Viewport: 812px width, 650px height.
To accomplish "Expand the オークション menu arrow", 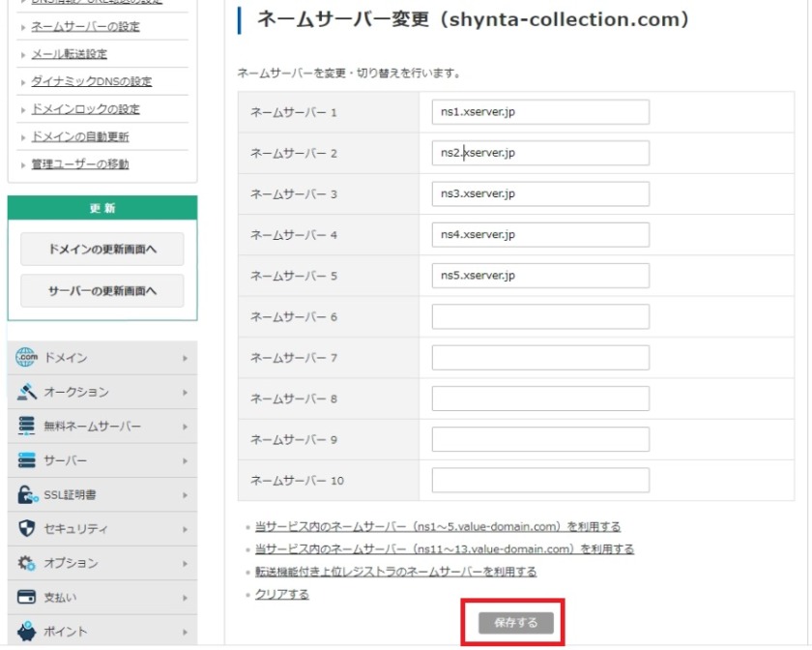I will (x=185, y=393).
